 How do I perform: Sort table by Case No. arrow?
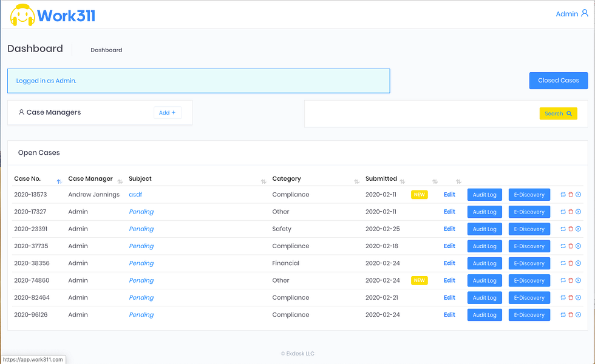pos(59,181)
